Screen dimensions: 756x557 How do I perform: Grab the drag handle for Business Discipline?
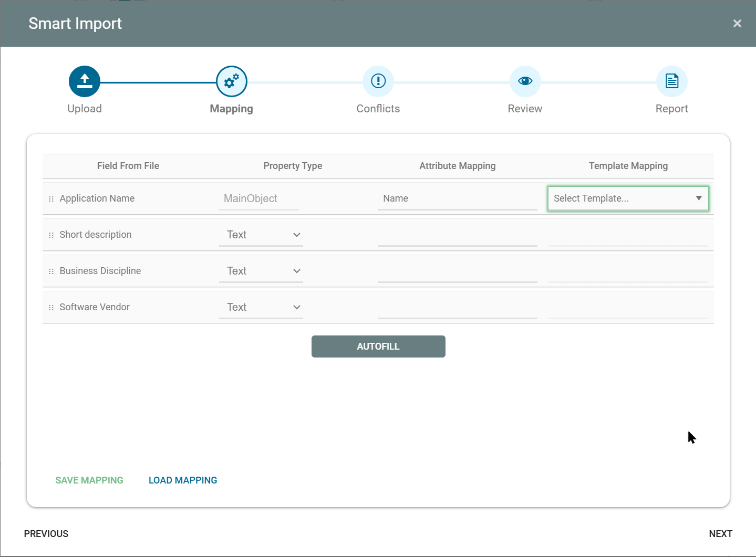[51, 271]
